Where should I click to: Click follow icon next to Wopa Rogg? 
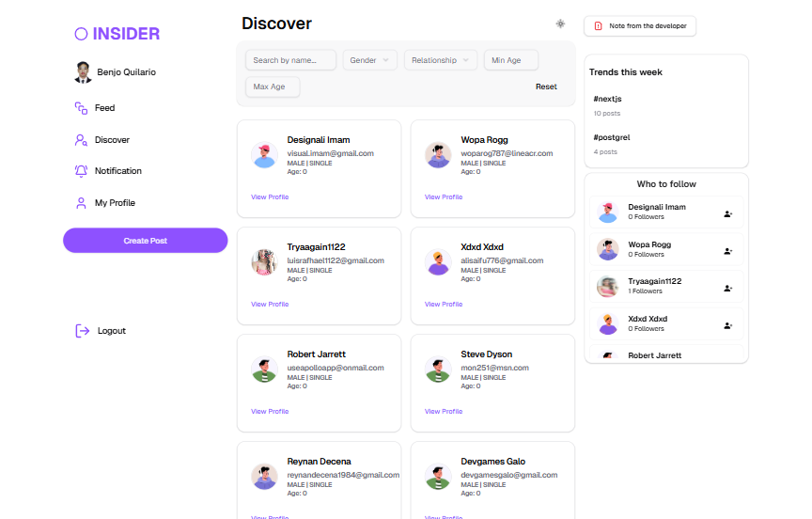pos(727,251)
